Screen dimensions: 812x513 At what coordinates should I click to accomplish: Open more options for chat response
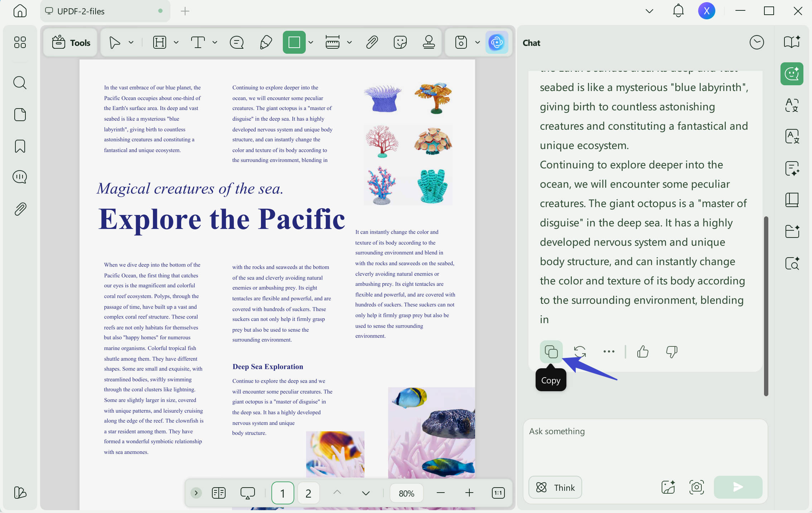pyautogui.click(x=609, y=352)
